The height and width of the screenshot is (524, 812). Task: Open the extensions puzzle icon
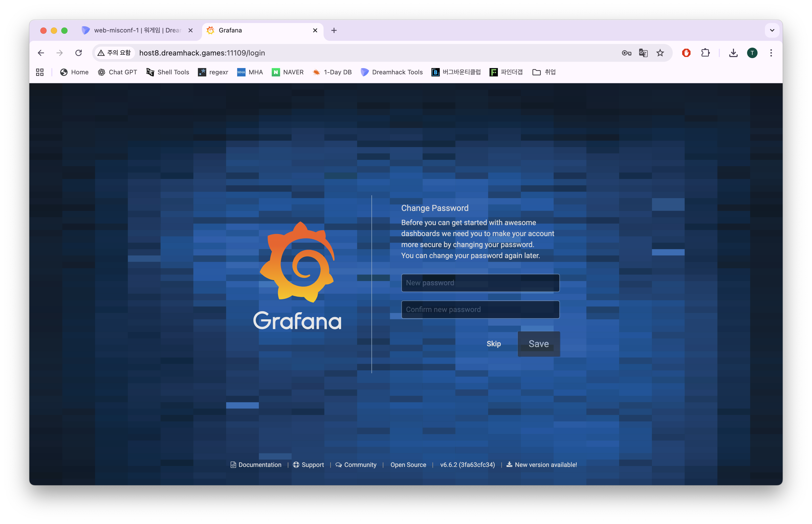point(705,53)
